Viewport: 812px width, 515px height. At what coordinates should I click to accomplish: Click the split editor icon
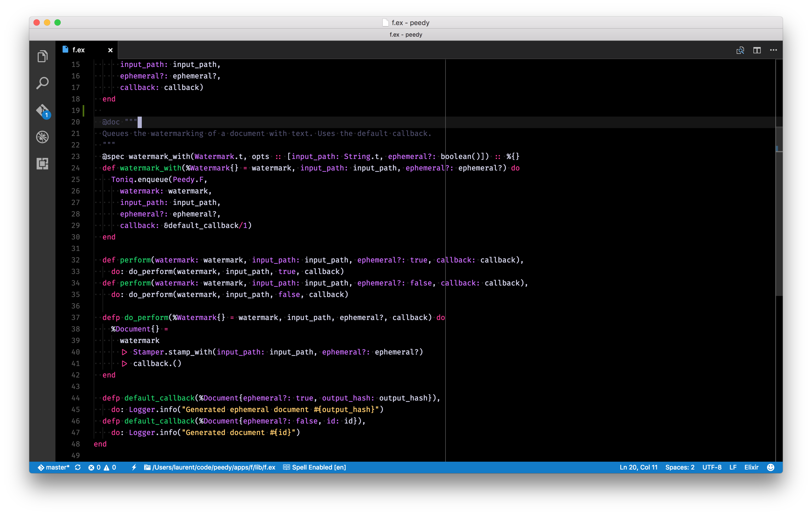point(757,50)
